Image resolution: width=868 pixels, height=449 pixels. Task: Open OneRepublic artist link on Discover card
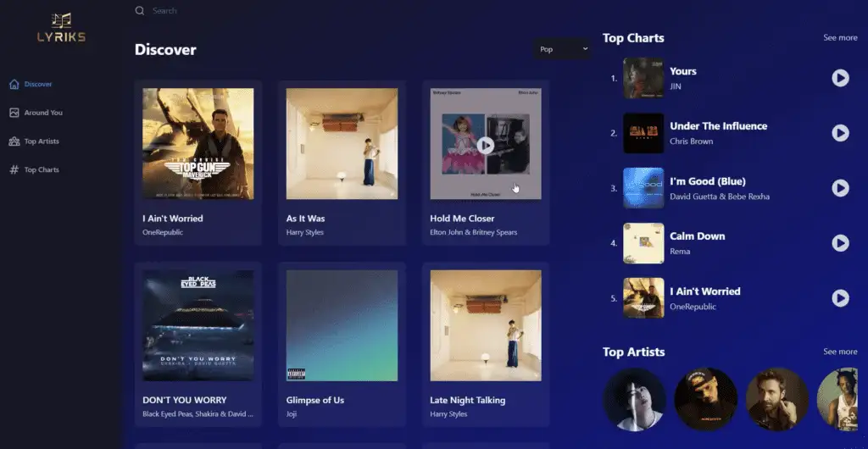[x=163, y=232]
